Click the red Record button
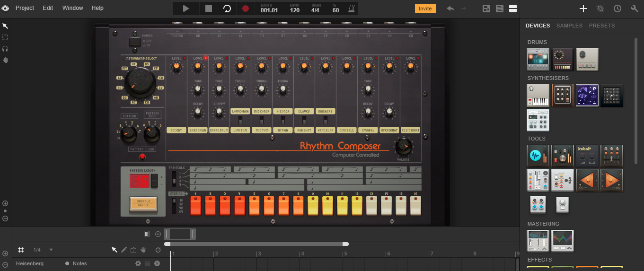 245,9
